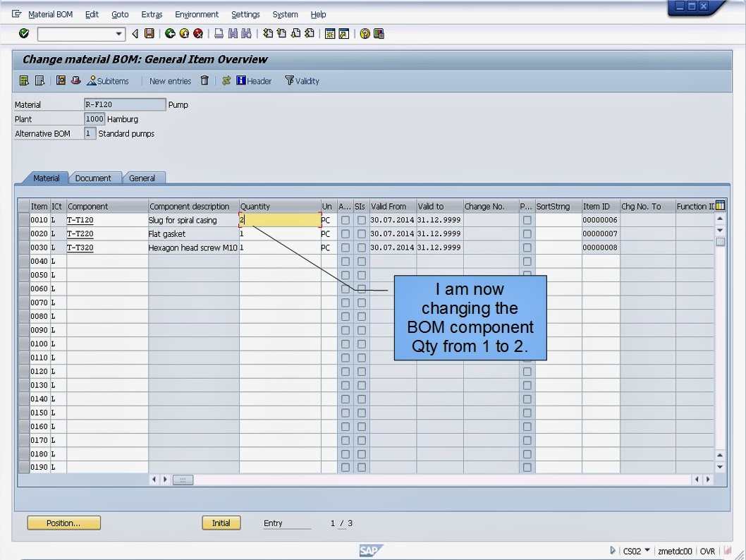Click the Position... button
The height and width of the screenshot is (560, 746).
click(63, 523)
